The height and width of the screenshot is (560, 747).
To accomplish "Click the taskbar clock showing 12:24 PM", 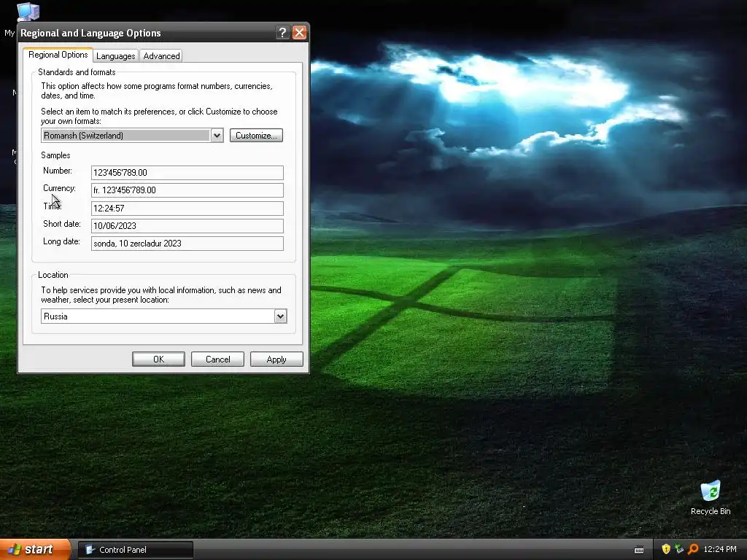I will pyautogui.click(x=720, y=550).
